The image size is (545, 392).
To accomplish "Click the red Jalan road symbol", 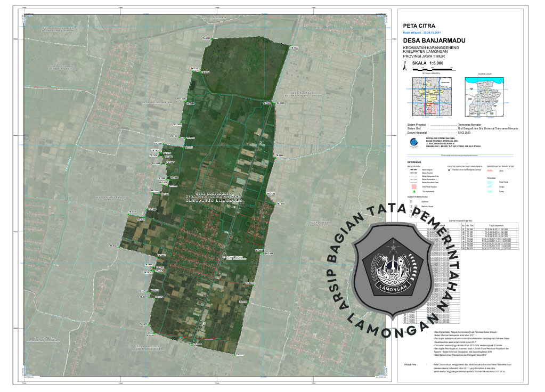I will click(491, 170).
